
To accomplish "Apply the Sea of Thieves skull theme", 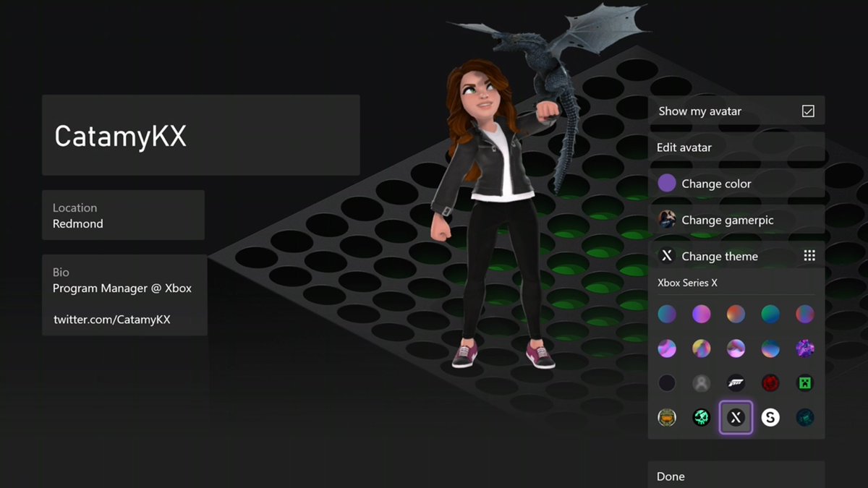I will (x=702, y=417).
